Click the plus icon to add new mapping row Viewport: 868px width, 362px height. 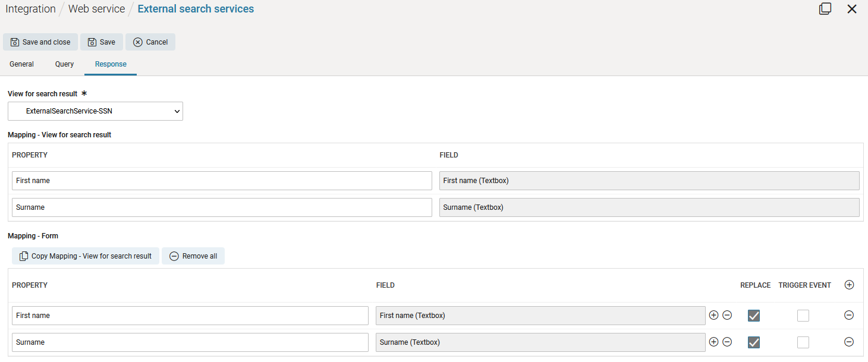[849, 285]
